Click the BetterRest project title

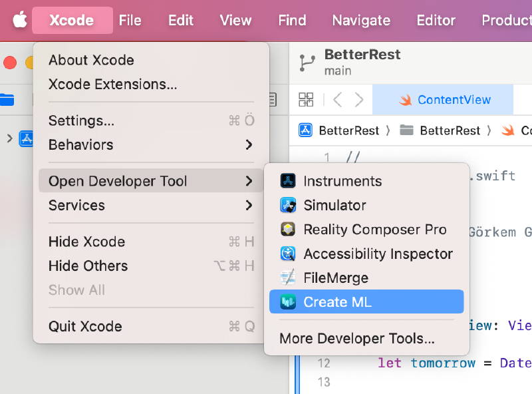[x=362, y=55]
